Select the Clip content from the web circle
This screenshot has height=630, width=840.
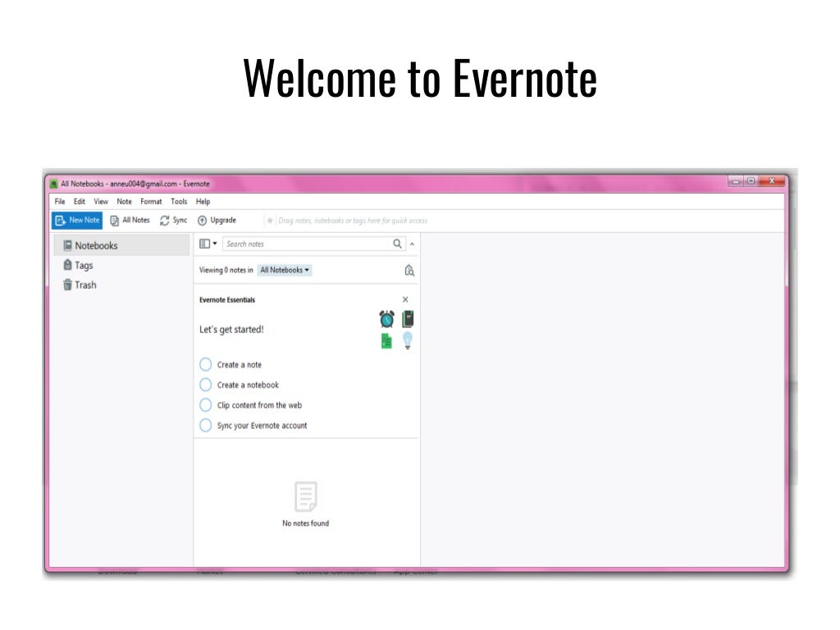(206, 405)
